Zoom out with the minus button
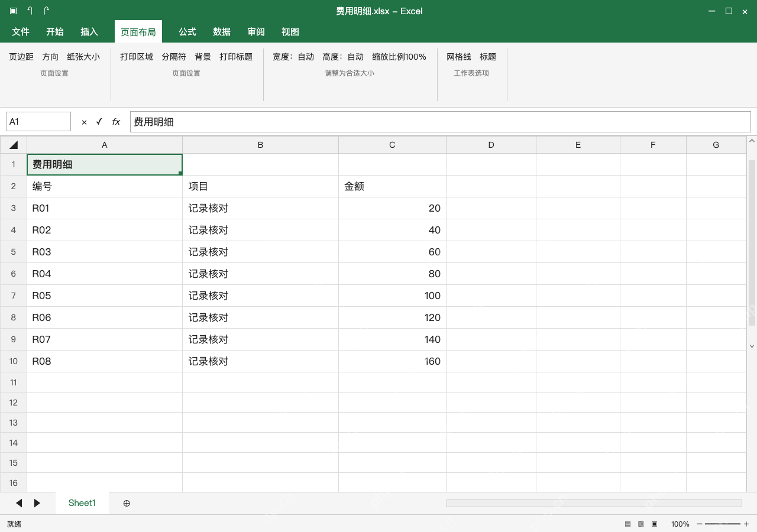The height and width of the screenshot is (532, 757). pyautogui.click(x=700, y=524)
